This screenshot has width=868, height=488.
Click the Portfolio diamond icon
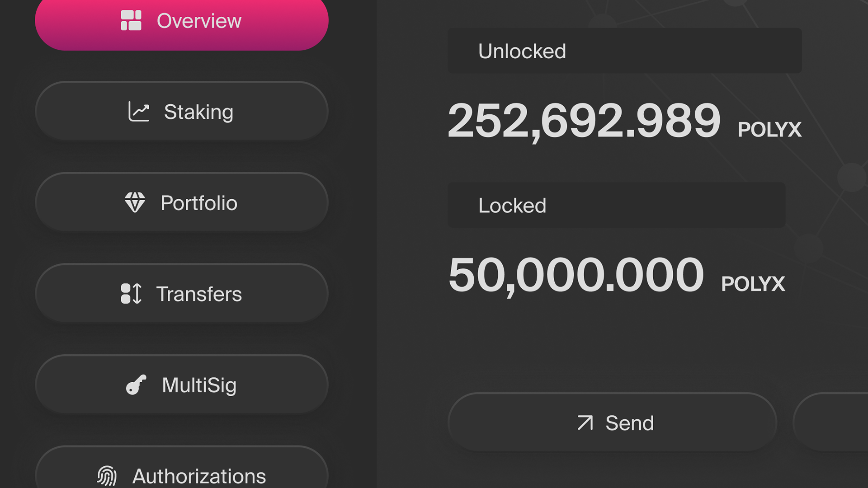tap(135, 202)
